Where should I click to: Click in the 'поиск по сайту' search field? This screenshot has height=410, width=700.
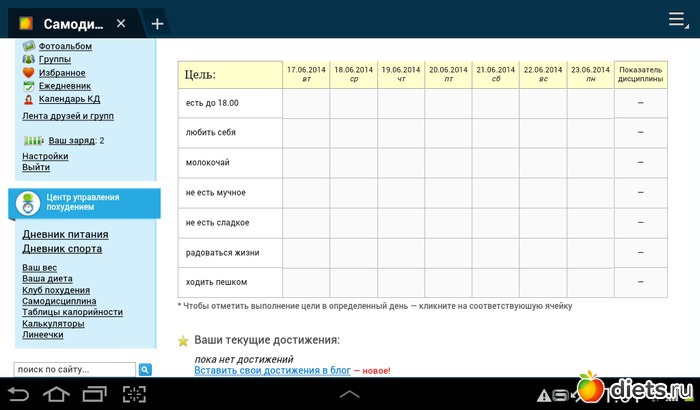click(x=75, y=369)
